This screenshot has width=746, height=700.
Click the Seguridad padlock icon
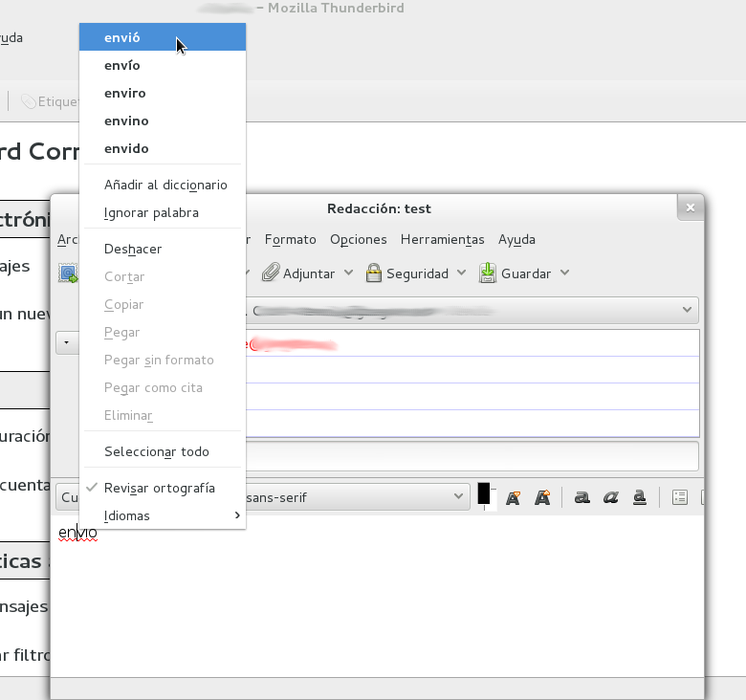[x=374, y=273]
